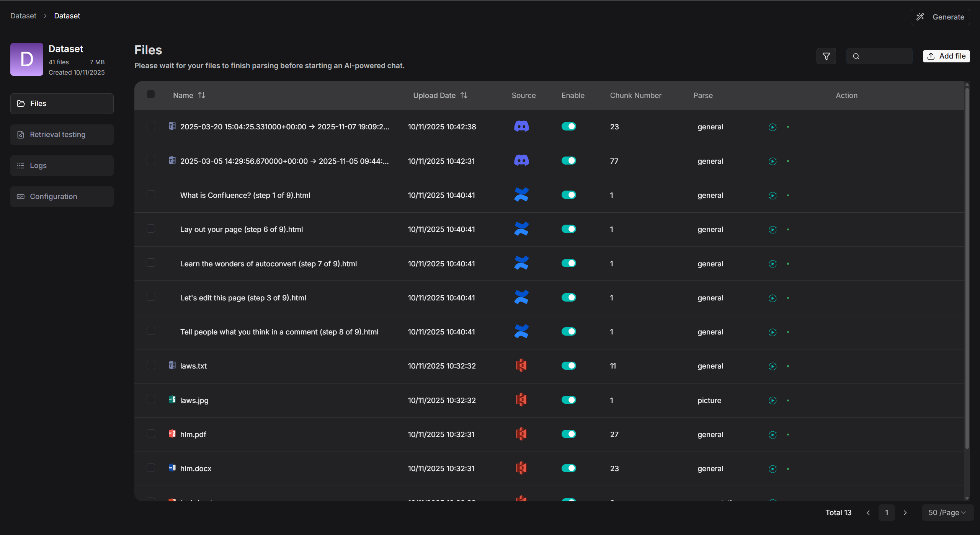Run parsing for laws.txt via the parse icon

click(x=773, y=366)
